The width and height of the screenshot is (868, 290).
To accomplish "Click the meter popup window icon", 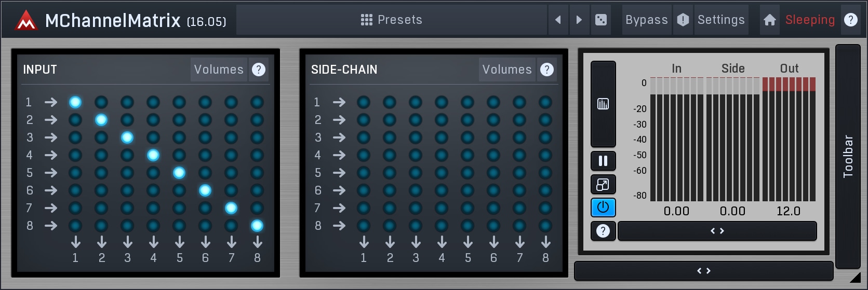I will (x=603, y=184).
